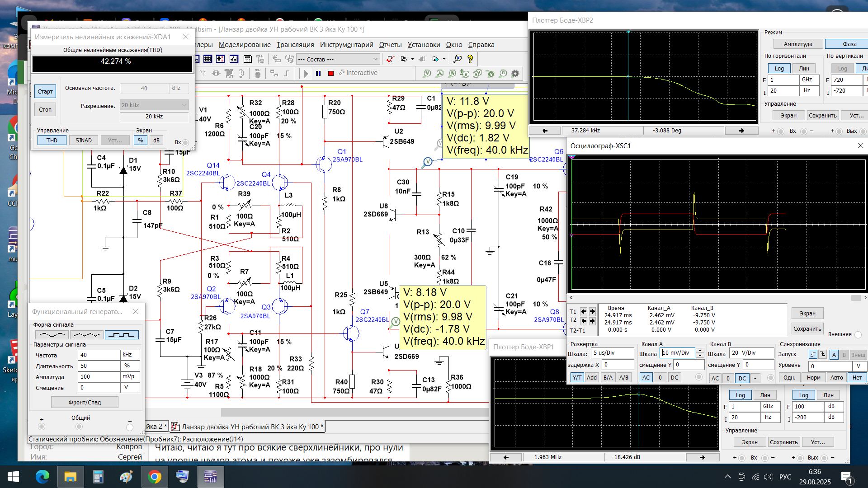Viewport: 868px width, 488px height.
Task: Open the Трансляция menu
Action: 295,45
